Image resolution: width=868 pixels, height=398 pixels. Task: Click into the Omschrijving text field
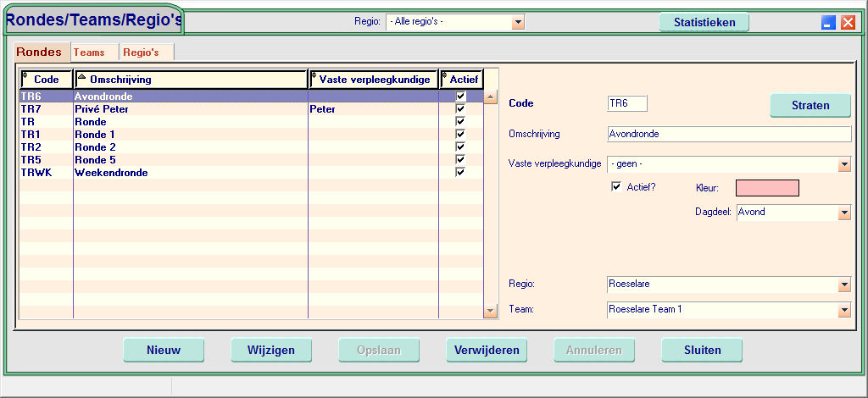tap(729, 134)
